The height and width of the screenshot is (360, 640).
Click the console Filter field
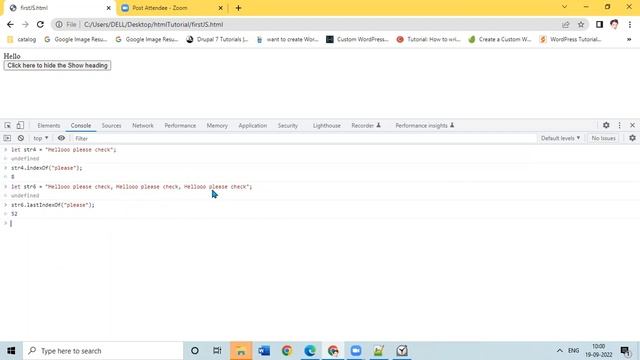point(304,138)
